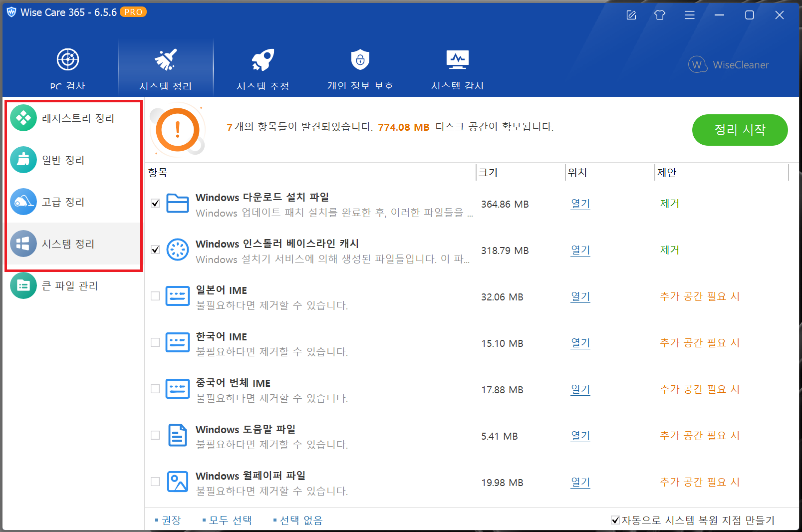Viewport: 802px width, 532px height.
Task: Open the 시스템 감시 monitor icon
Action: (x=458, y=60)
